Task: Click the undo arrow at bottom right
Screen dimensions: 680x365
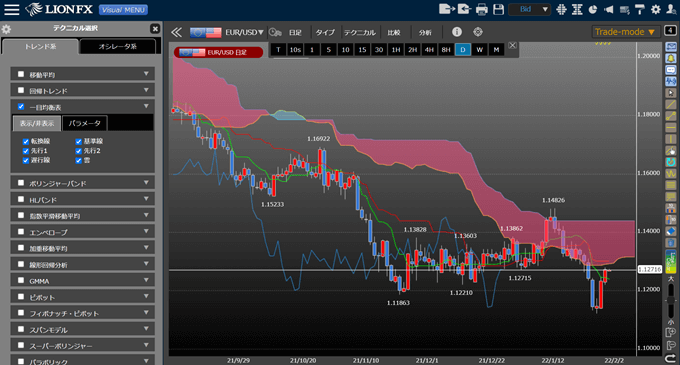Action: (x=670, y=358)
